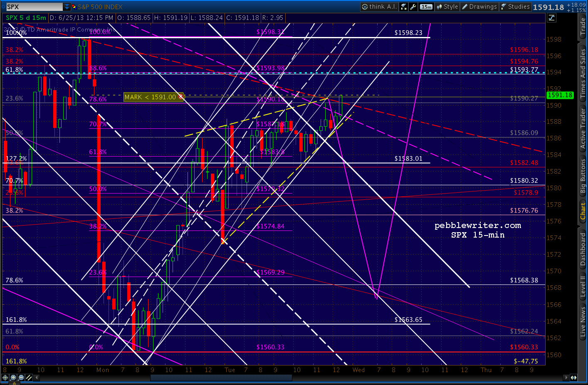Select the crosshair cursor tool at bottom-left
This screenshot has width=588, height=385.
point(5,378)
